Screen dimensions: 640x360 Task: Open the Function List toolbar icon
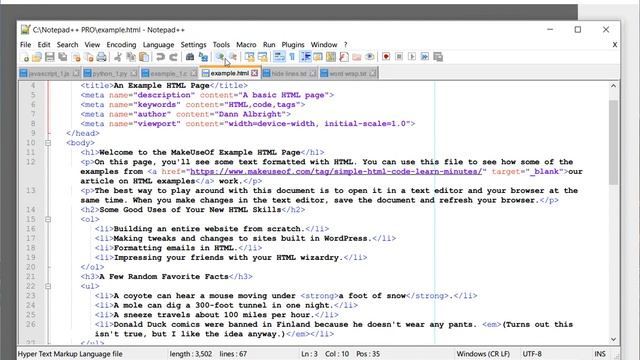click(344, 57)
